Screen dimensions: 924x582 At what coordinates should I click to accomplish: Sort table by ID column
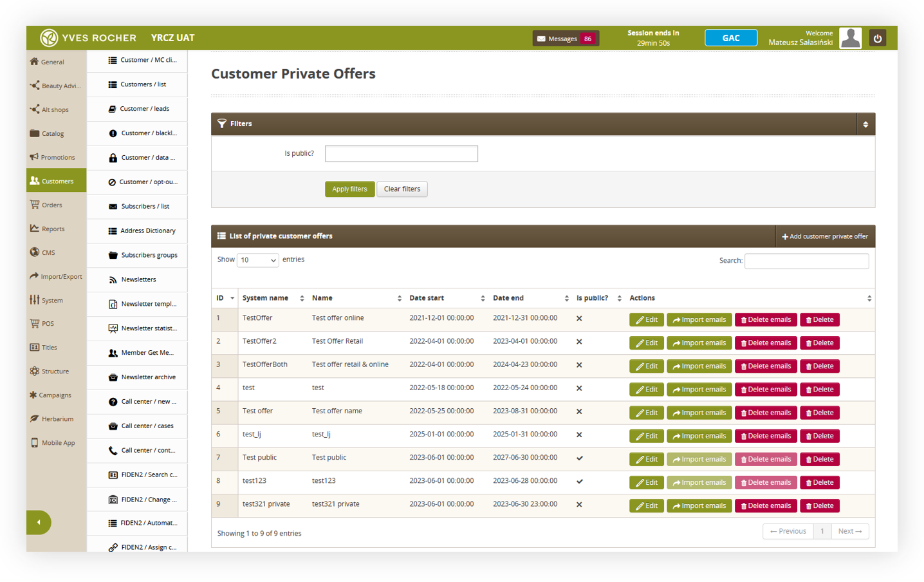click(225, 298)
